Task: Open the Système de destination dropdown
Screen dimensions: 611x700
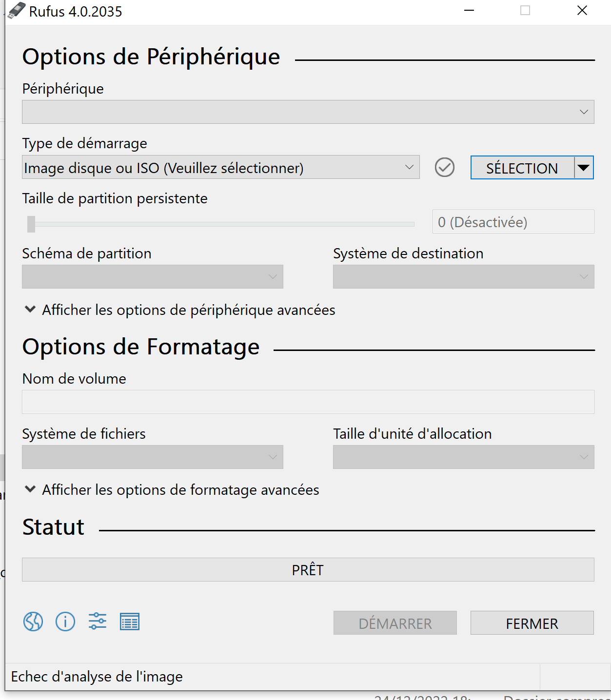Action: [464, 277]
